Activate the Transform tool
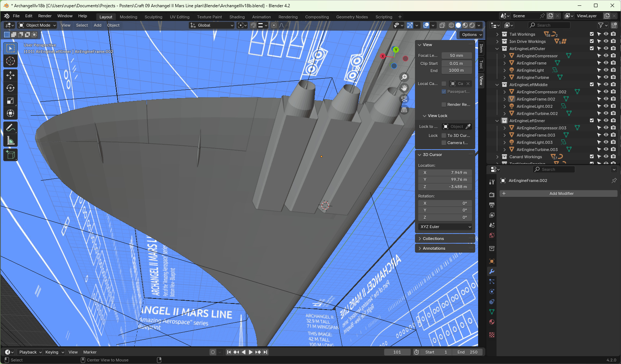The height and width of the screenshot is (364, 621). 10,114
